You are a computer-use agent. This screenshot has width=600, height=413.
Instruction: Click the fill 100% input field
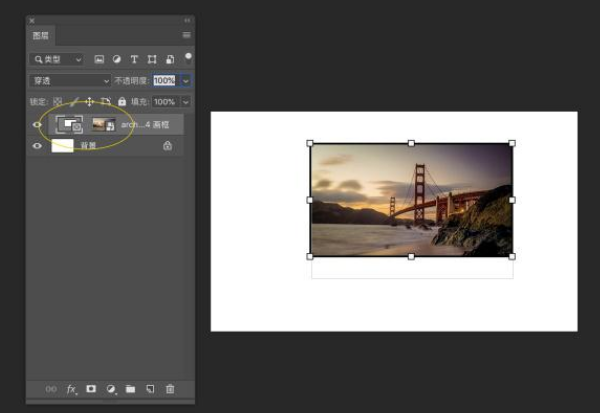(x=165, y=102)
